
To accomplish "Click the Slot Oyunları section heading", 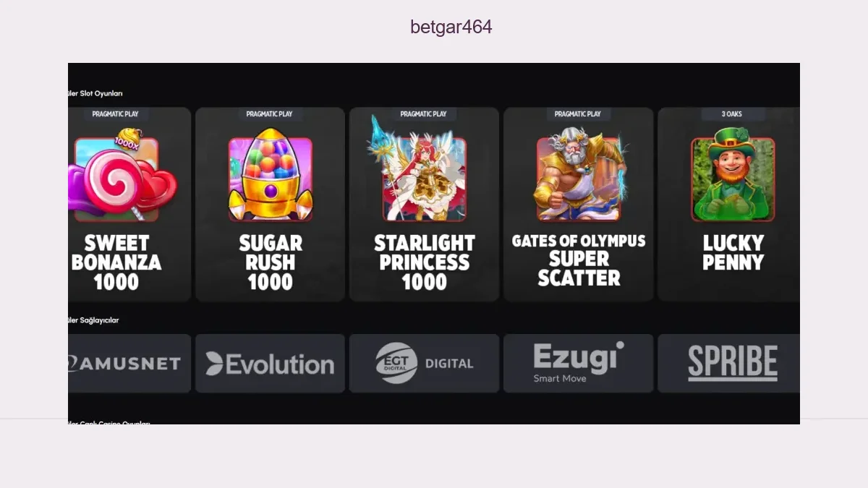I will pos(95,93).
